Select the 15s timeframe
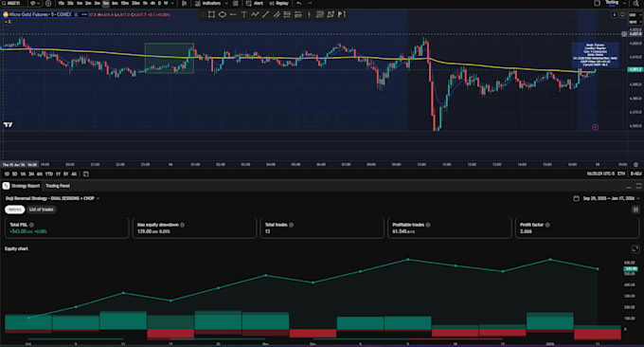644x347 pixels. [62, 3]
